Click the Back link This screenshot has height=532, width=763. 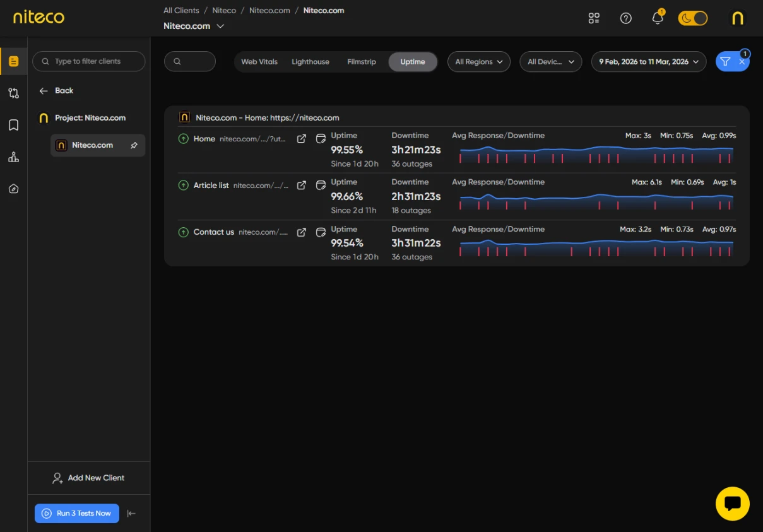coord(56,91)
